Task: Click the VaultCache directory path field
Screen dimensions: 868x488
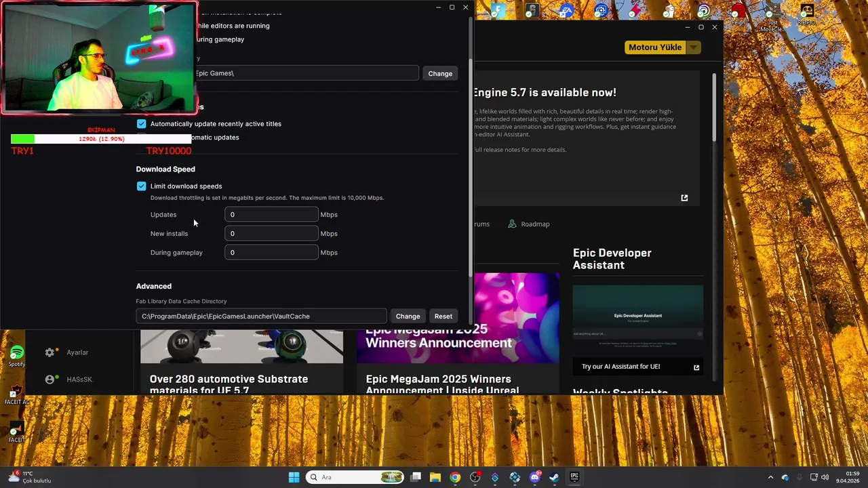Action: [x=261, y=317]
